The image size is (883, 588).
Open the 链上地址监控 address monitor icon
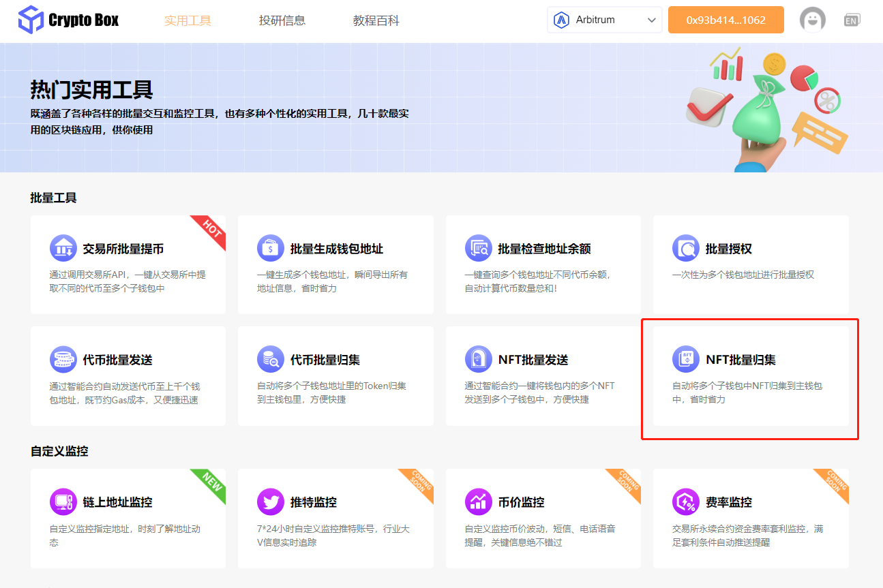[63, 501]
